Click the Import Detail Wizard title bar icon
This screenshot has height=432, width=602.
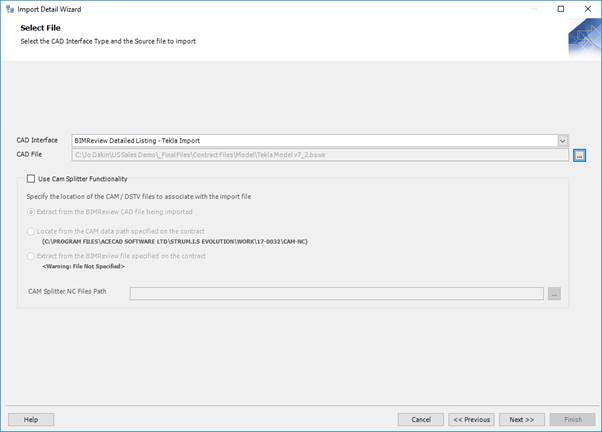(9, 9)
